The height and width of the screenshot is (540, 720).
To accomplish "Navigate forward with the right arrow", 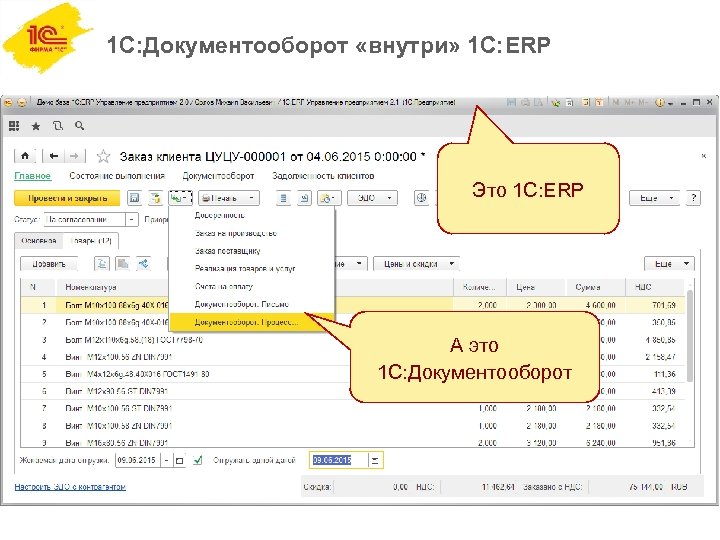I will (73, 156).
